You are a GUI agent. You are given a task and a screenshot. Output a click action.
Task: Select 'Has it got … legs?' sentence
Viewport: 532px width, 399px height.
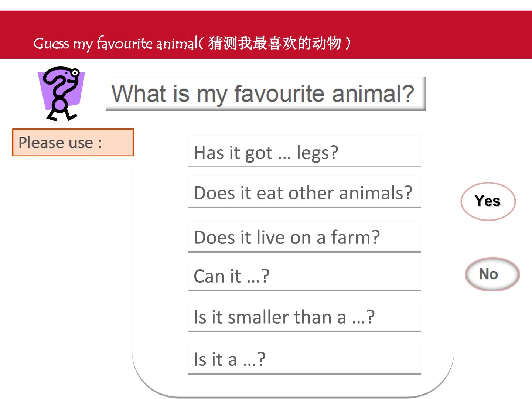[x=304, y=151]
